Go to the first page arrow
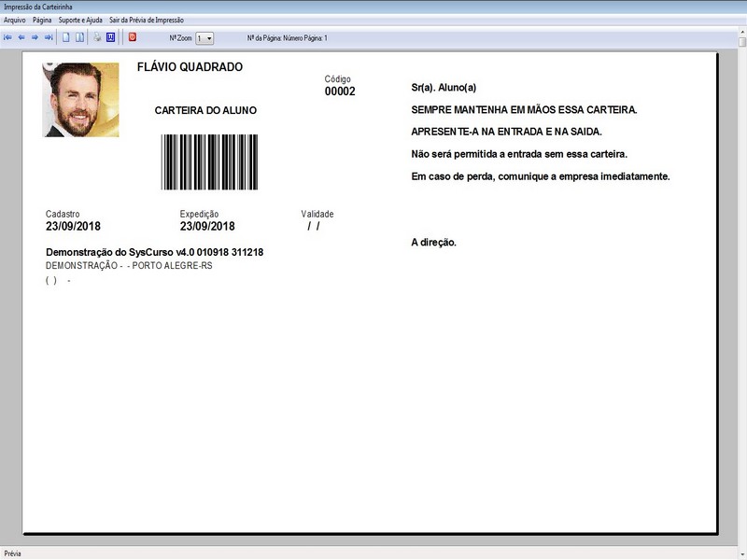The width and height of the screenshot is (747, 560). (x=7, y=37)
